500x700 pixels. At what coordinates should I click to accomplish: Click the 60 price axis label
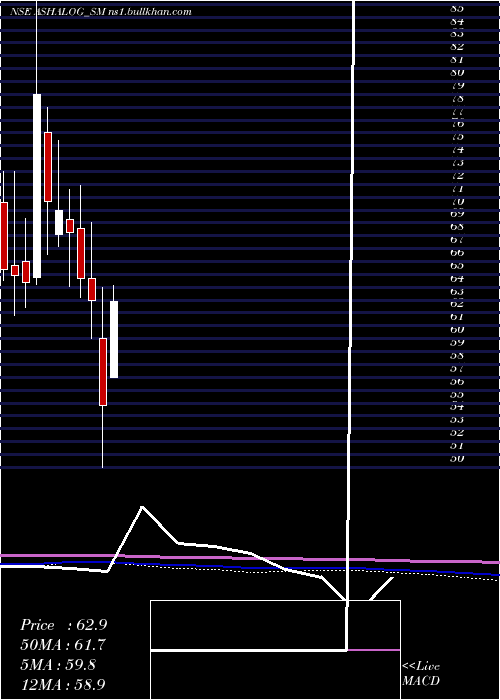[458, 330]
